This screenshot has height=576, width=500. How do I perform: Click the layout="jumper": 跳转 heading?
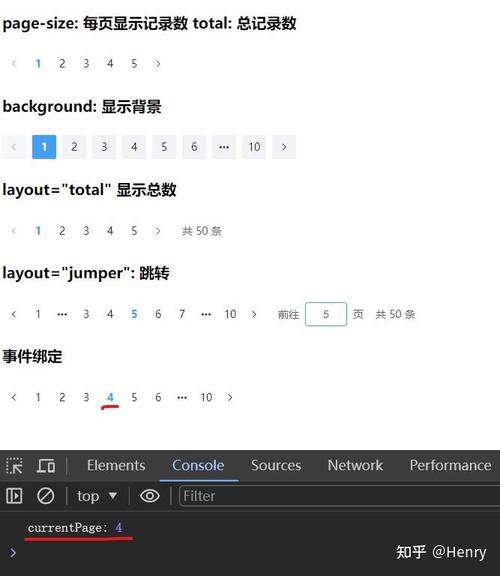coord(86,273)
